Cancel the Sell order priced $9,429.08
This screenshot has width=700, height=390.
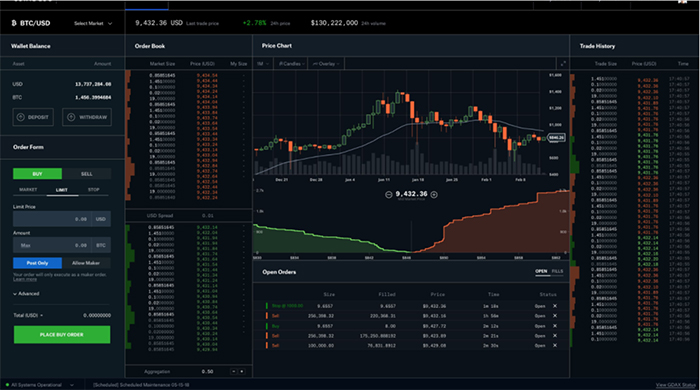pos(555,345)
